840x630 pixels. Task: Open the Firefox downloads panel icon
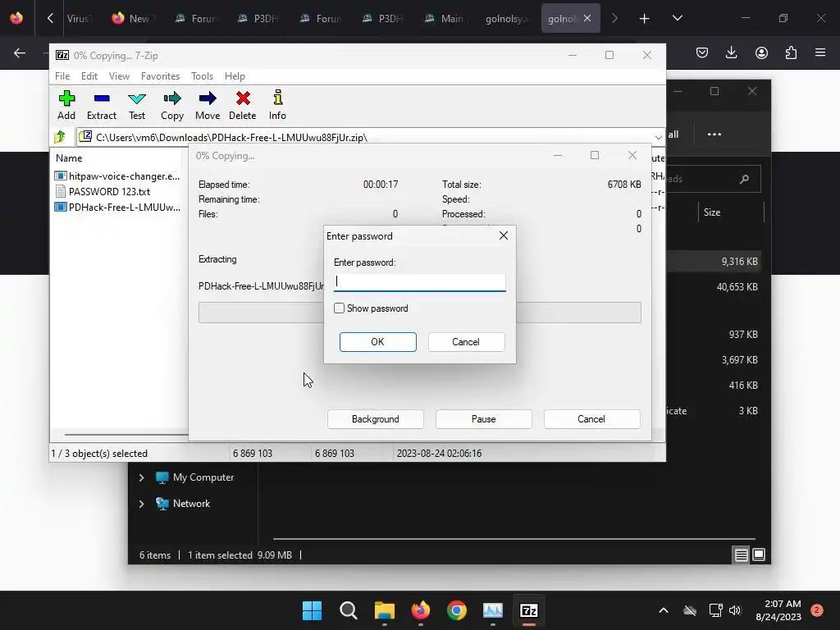(x=731, y=52)
